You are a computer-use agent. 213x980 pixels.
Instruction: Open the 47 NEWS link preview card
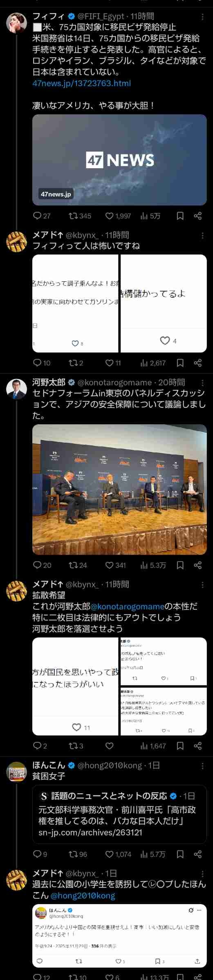click(x=119, y=160)
